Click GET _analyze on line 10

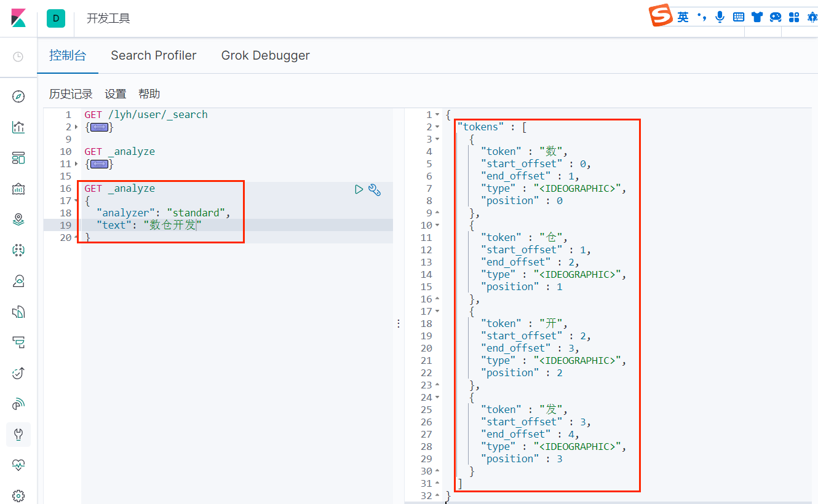click(120, 152)
